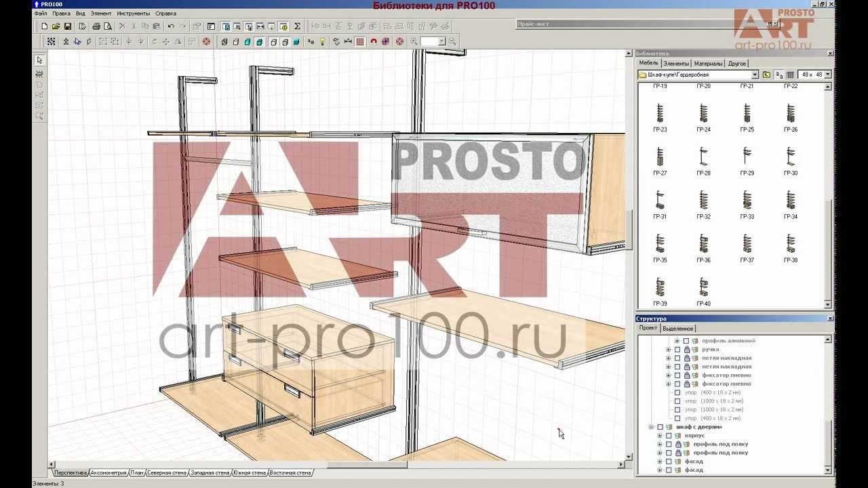The image size is (868, 488).
Task: Click the viewport horizontal scrollbar
Action: coord(336,465)
